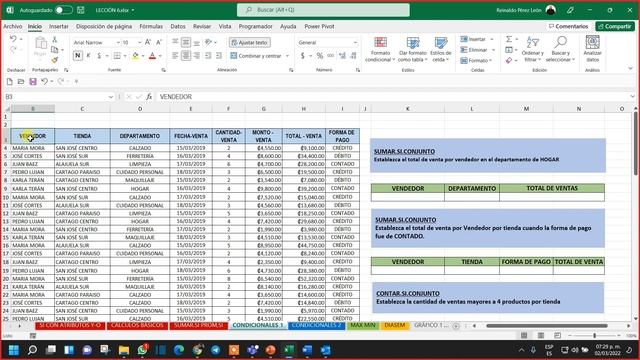Click Formato cells button
Screen dimensions: 640x360
(476, 60)
